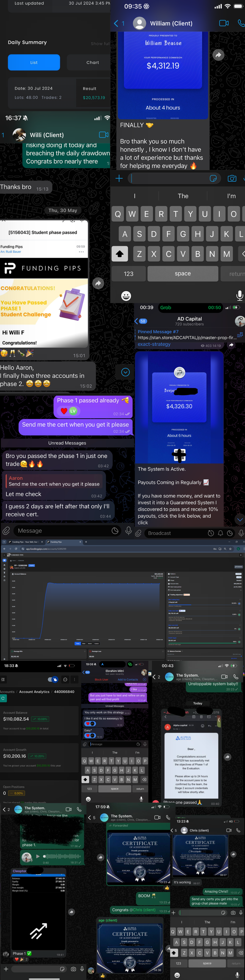Record a voice note beside the Message field

click(129, 531)
